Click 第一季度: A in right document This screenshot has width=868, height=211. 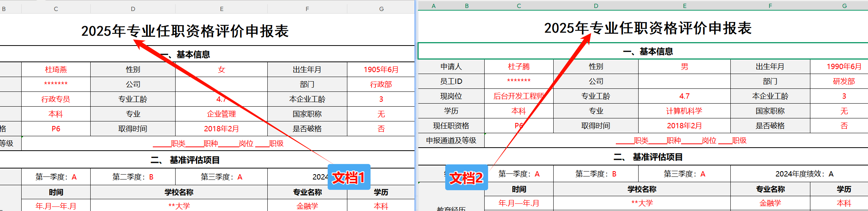click(x=519, y=174)
